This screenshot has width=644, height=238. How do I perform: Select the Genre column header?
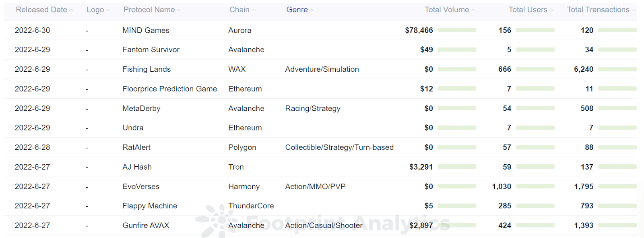click(297, 9)
